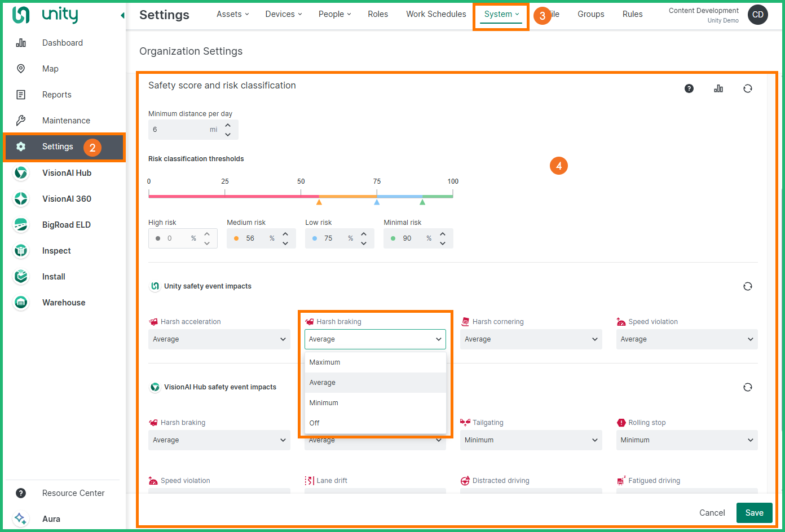Open VisionAI 360 from sidebar

pyautogui.click(x=66, y=199)
